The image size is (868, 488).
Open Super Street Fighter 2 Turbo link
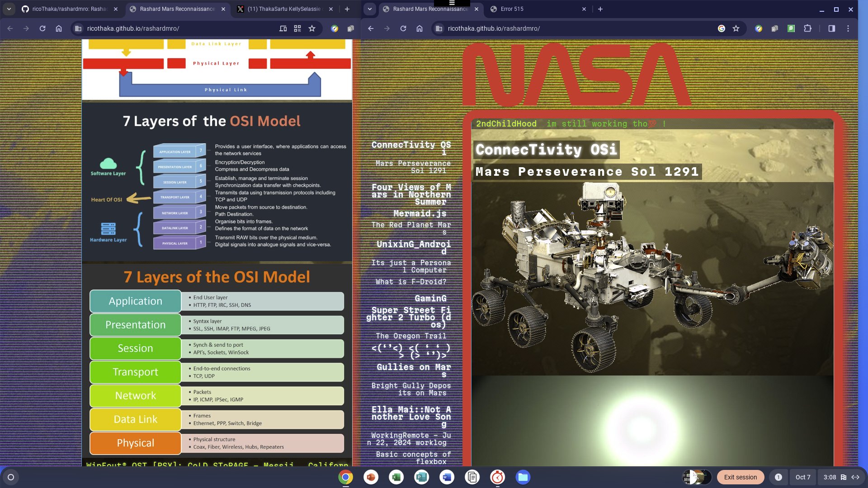pyautogui.click(x=409, y=317)
